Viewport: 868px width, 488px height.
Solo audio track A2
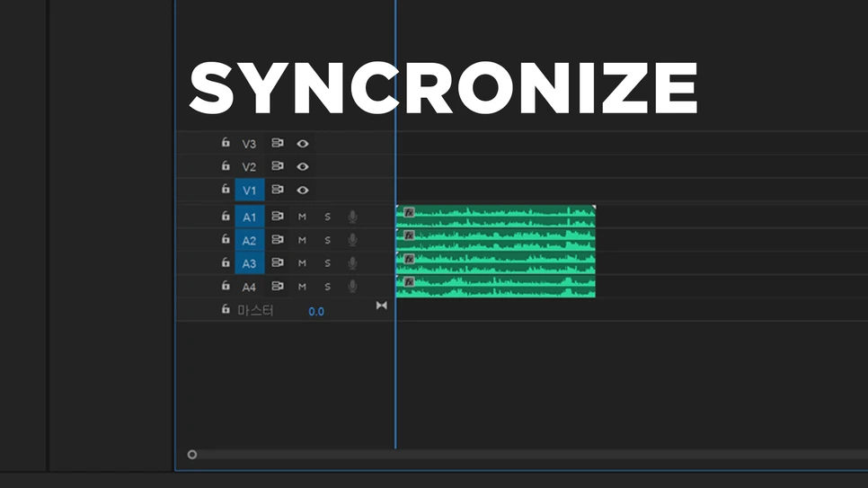coord(328,240)
